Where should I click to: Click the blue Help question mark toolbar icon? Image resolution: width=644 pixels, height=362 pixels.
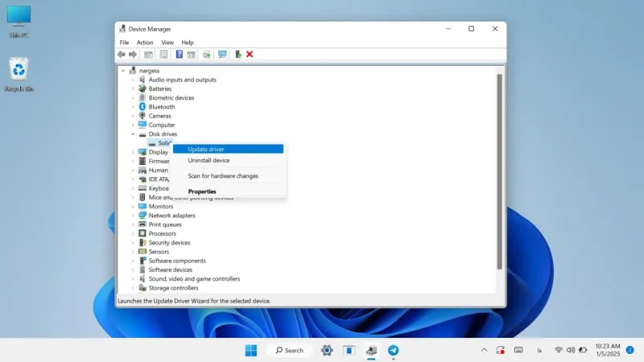179,54
